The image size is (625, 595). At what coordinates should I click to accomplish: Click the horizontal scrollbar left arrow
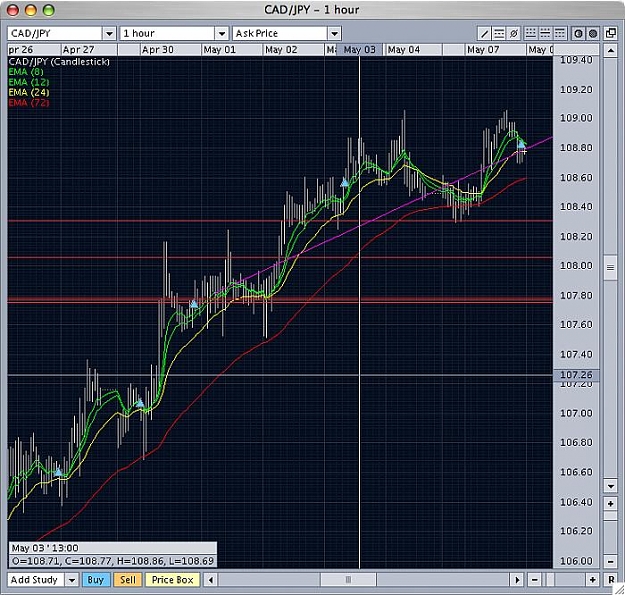(x=211, y=580)
